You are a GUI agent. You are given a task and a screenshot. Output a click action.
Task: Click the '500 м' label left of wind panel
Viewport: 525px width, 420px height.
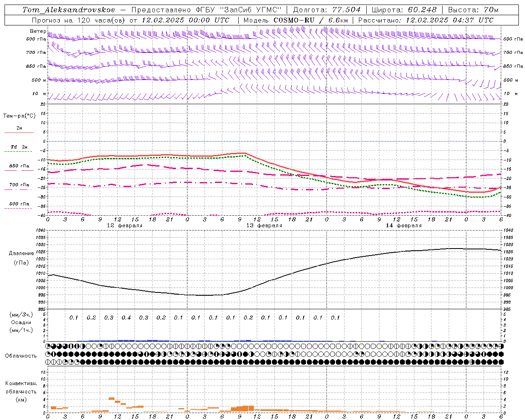click(39, 80)
